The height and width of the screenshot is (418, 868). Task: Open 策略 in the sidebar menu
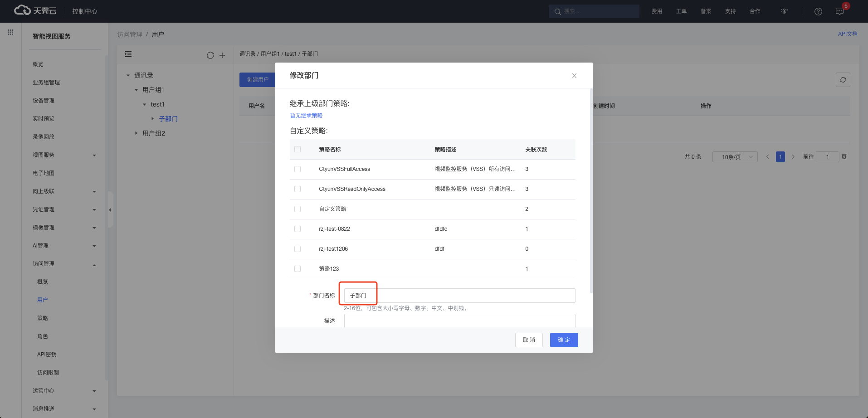pyautogui.click(x=43, y=318)
